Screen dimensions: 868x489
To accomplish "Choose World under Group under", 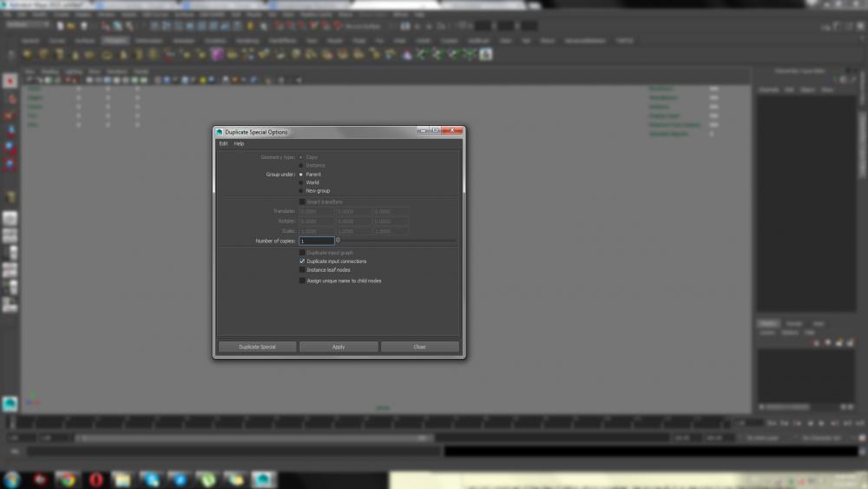I will click(301, 182).
